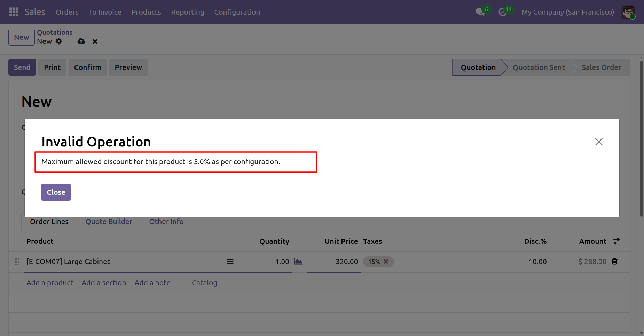Viewport: 644px width, 336px height.
Task: Open the apps grid menu icon
Action: 14,12
